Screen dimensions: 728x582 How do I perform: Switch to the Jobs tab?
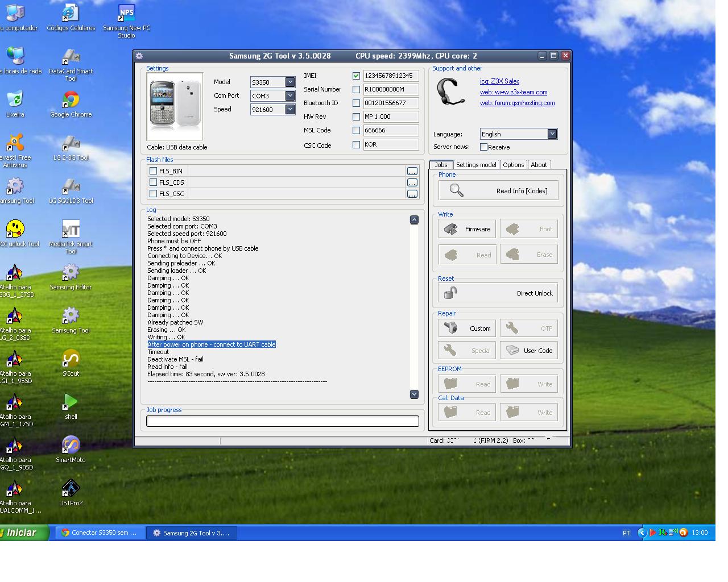pos(441,165)
